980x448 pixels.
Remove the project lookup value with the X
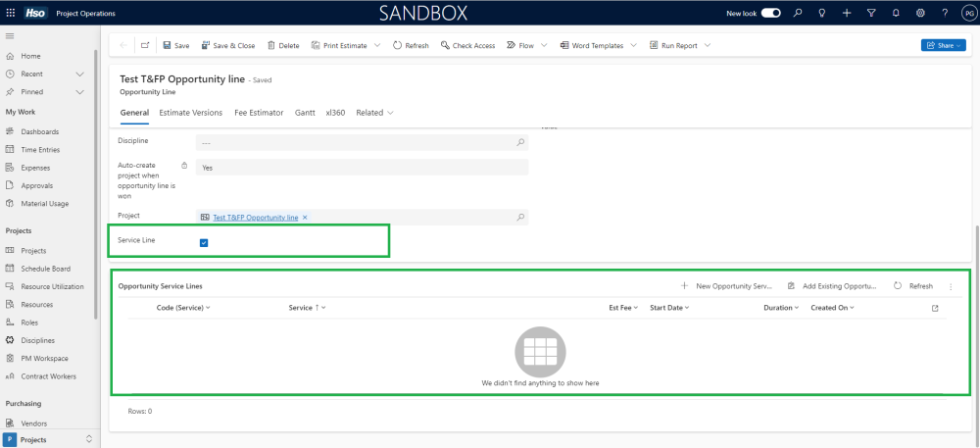(x=305, y=218)
